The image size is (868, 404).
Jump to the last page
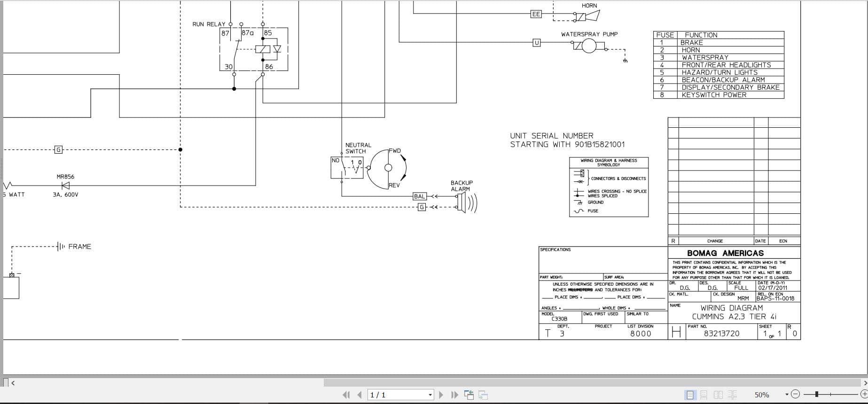tap(454, 395)
